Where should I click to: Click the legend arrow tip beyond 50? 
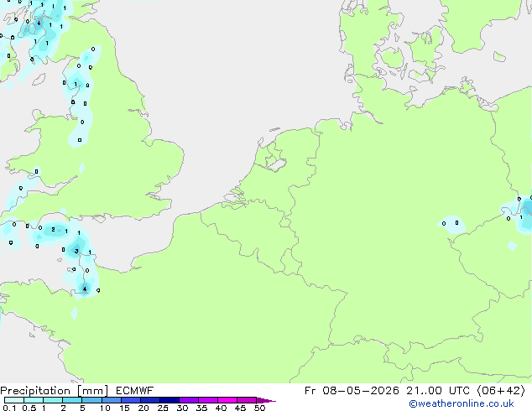(266, 400)
